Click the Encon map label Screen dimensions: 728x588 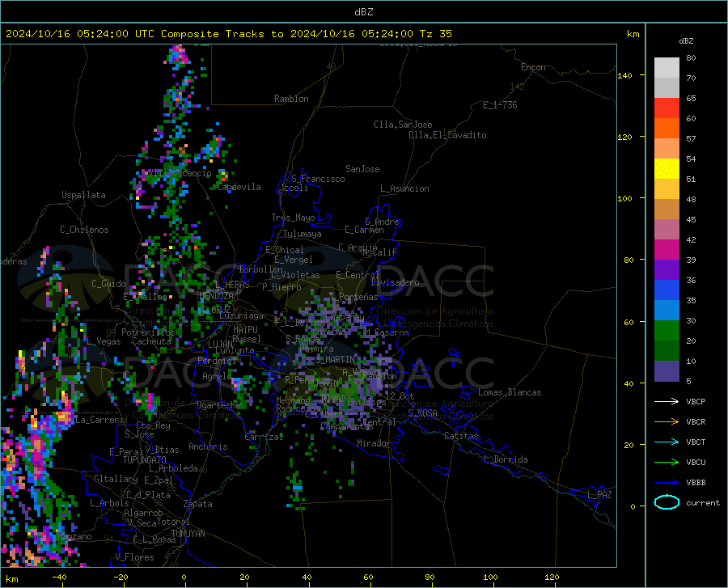(x=533, y=67)
